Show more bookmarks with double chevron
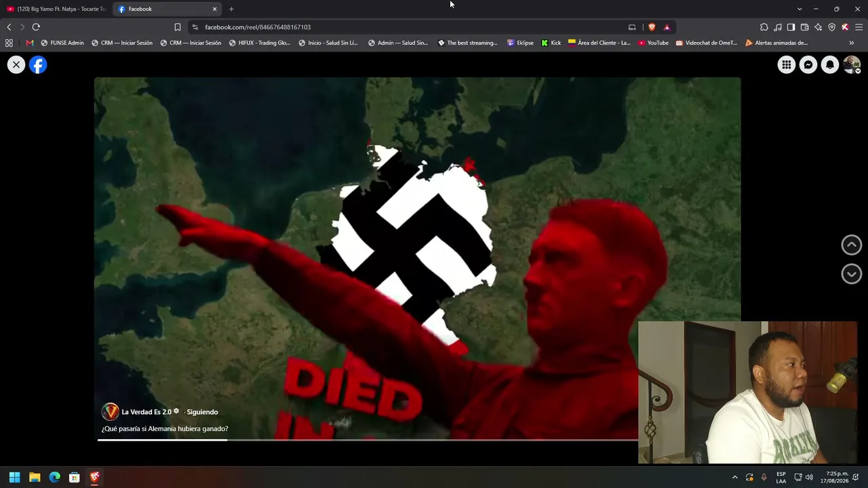Image resolution: width=868 pixels, height=488 pixels. click(852, 43)
